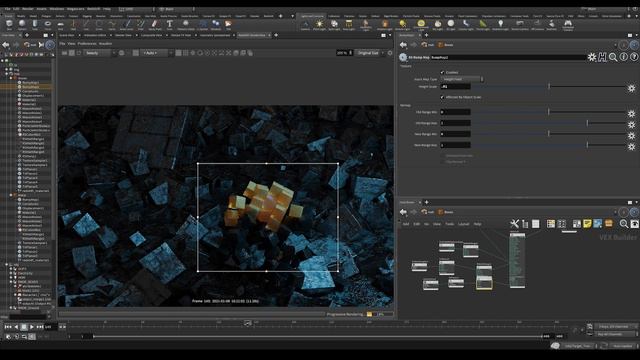Select the Torus shelf tool

pyautogui.click(x=48, y=24)
